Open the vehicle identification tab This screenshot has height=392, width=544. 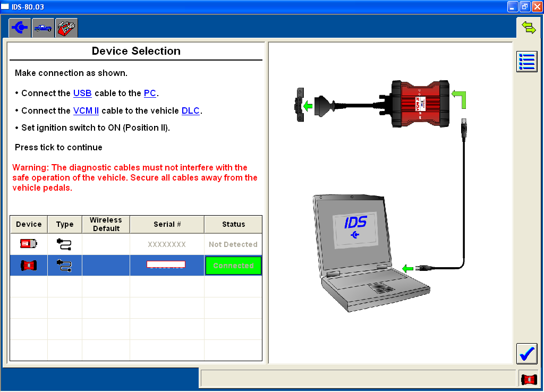(x=43, y=28)
